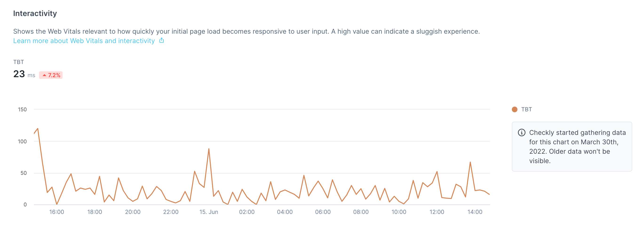Open the Web Vitals and interactivity learn more link
Screen dimensions: 644x233
pyautogui.click(x=84, y=40)
